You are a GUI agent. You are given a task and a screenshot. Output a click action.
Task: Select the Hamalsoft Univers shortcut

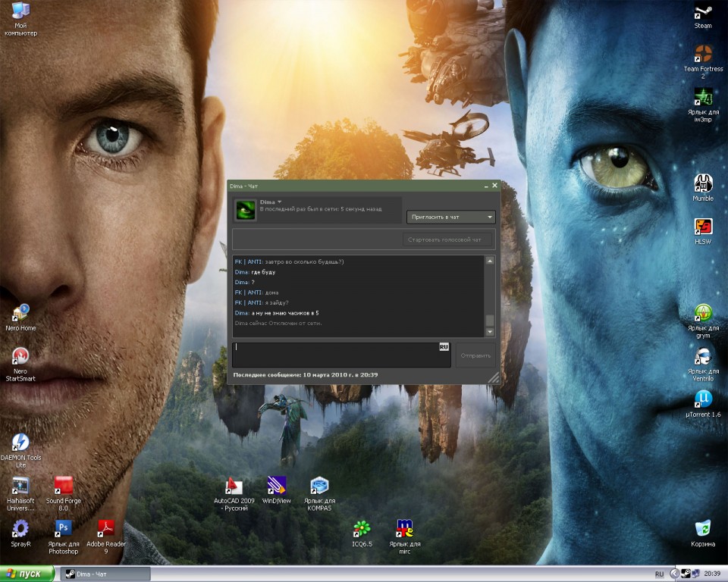20,494
